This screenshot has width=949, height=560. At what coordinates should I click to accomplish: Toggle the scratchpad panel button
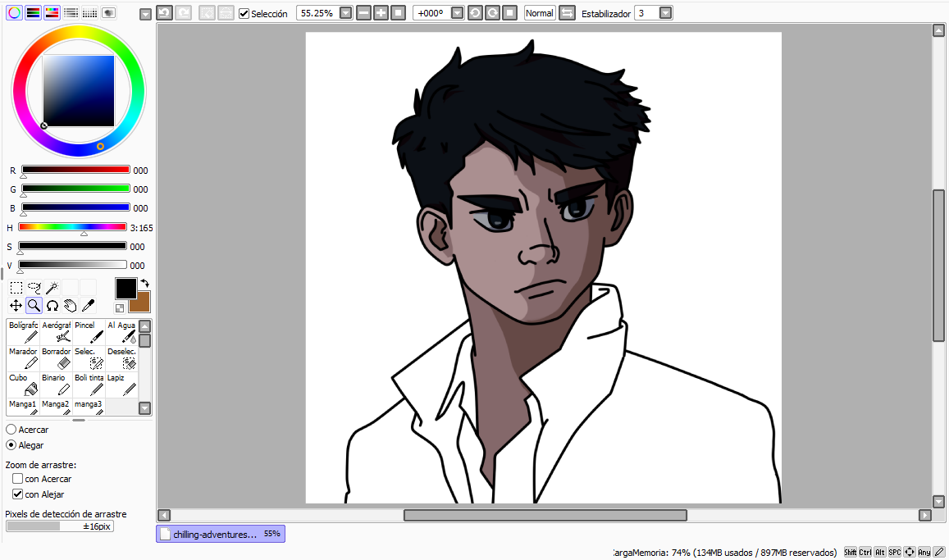tap(108, 12)
